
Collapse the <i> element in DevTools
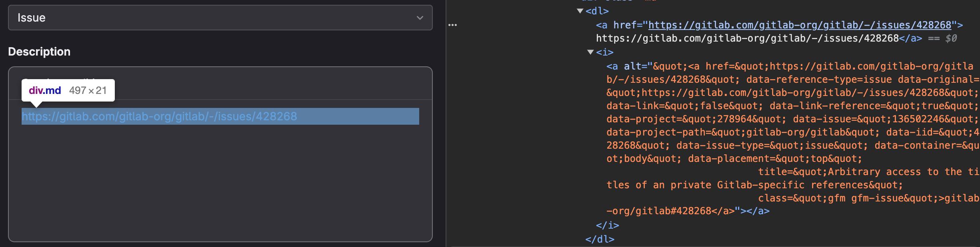(x=590, y=52)
